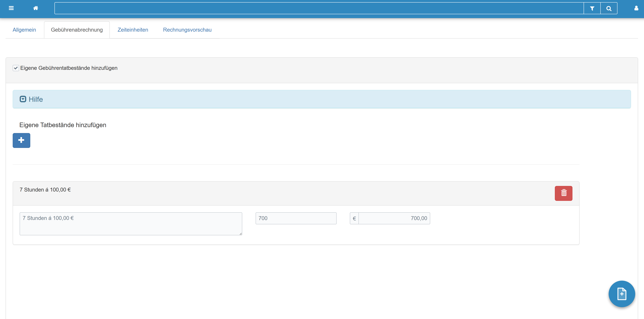Image resolution: width=644 pixels, height=319 pixels.
Task: Add new Tatbestand with plus button
Action: coord(21,140)
